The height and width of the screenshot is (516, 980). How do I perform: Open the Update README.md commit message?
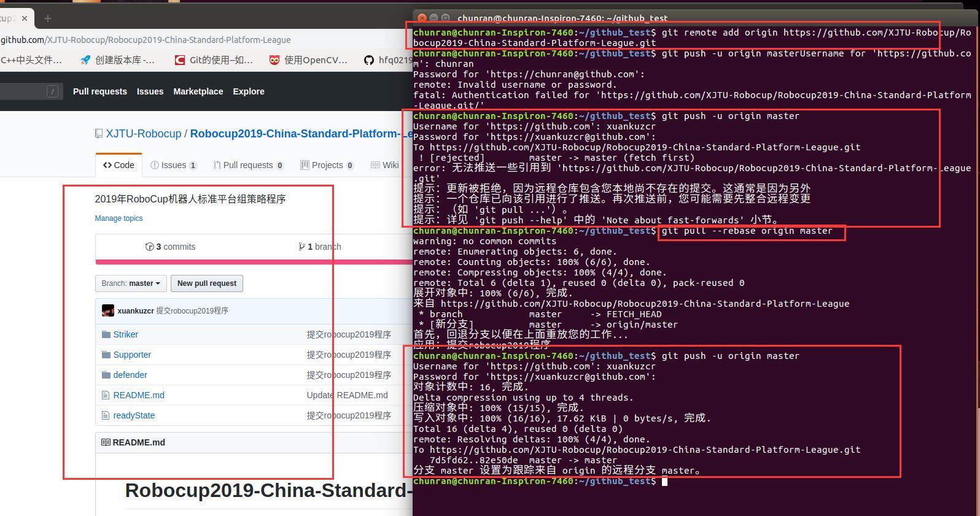click(348, 395)
